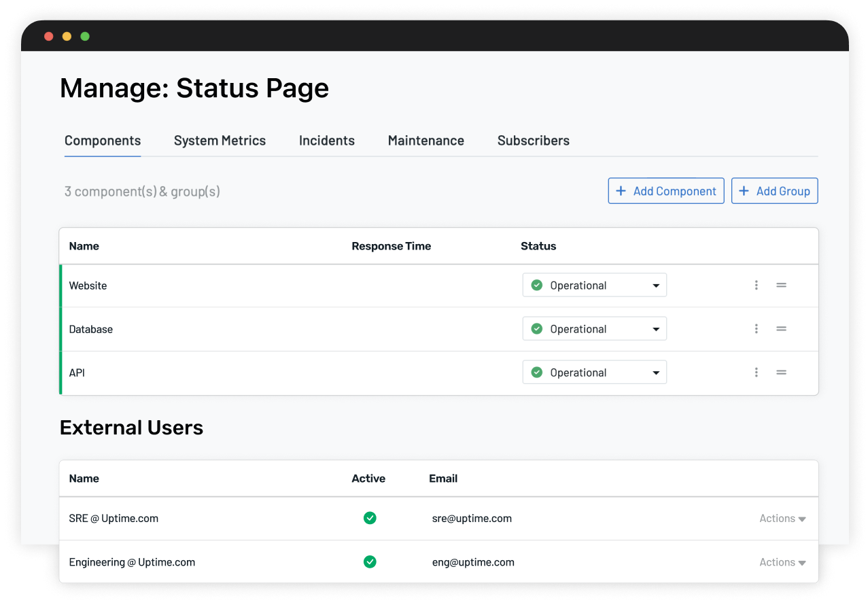Viewport: 868px width, 603px height.
Task: Switch to the System Metrics tab
Action: [x=220, y=141]
